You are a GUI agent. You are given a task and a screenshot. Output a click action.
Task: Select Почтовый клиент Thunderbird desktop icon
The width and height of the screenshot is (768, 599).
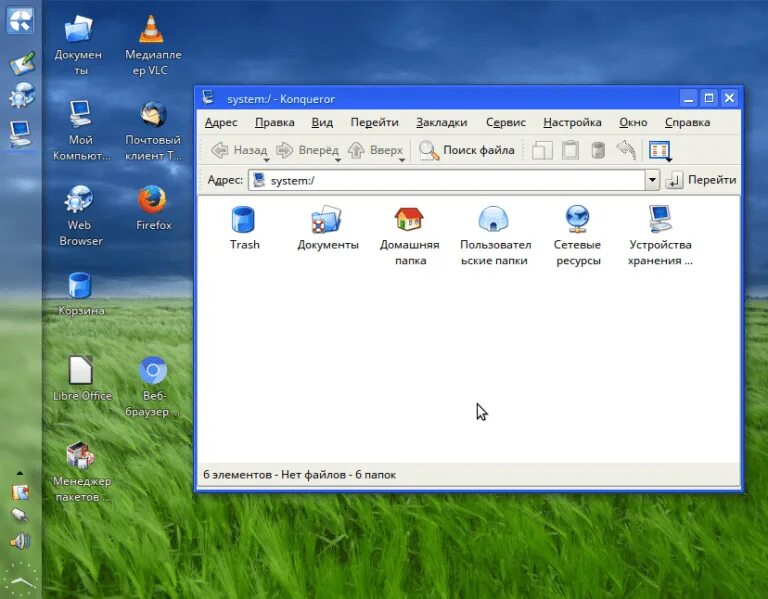(153, 130)
